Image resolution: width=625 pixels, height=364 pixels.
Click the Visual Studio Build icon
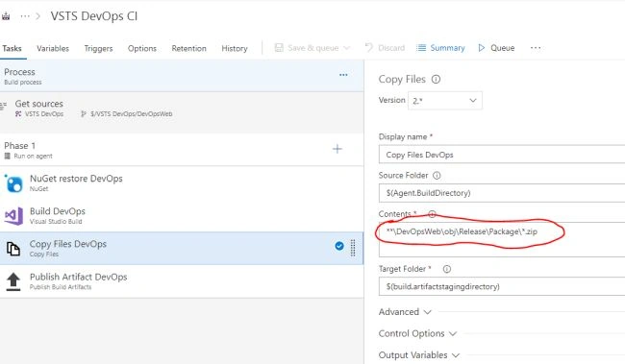[14, 216]
